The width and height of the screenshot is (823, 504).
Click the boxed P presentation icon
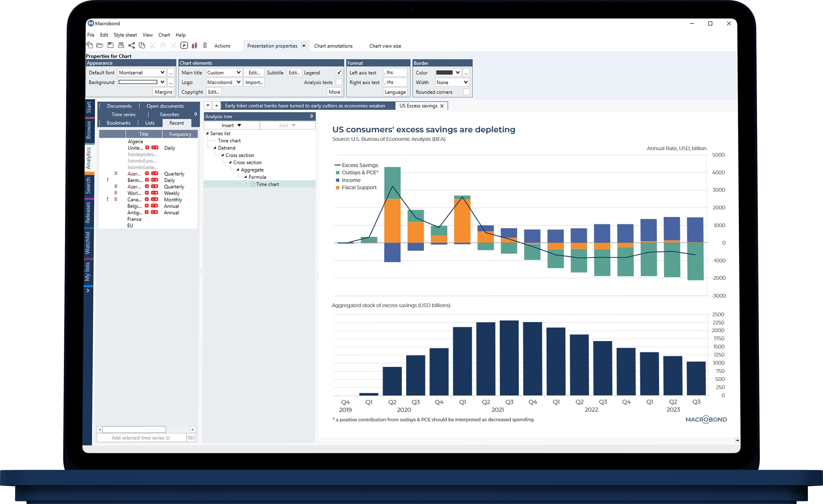tap(184, 45)
